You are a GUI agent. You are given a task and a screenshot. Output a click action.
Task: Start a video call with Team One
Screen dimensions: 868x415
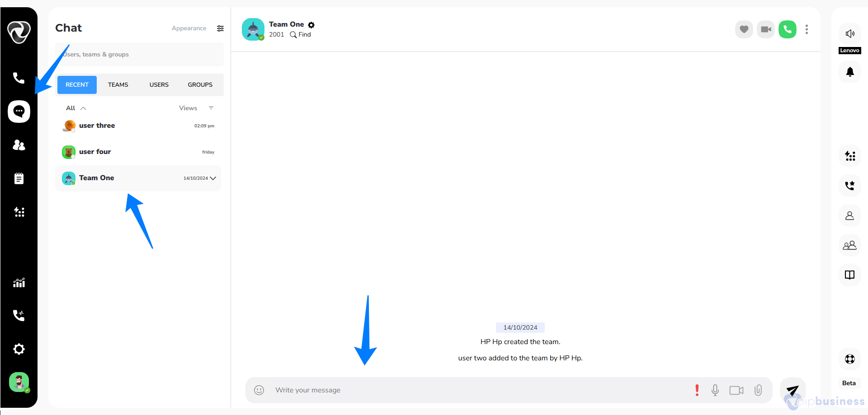766,29
